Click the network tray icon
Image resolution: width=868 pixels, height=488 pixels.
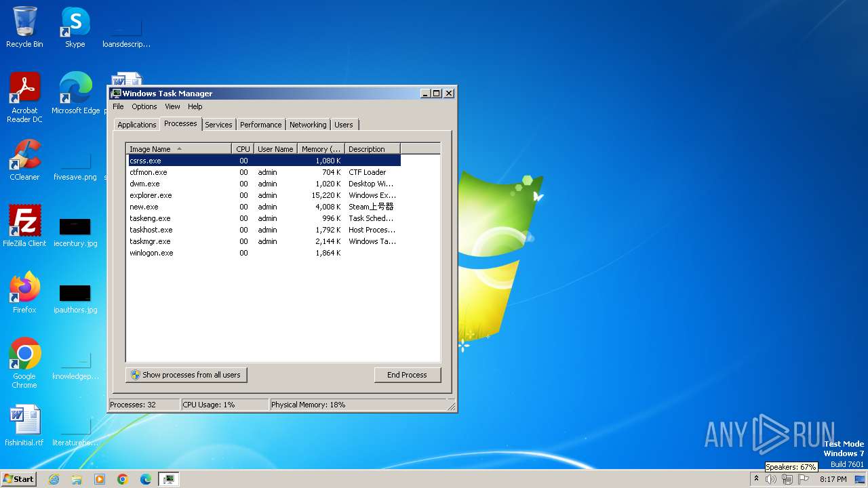(x=787, y=479)
